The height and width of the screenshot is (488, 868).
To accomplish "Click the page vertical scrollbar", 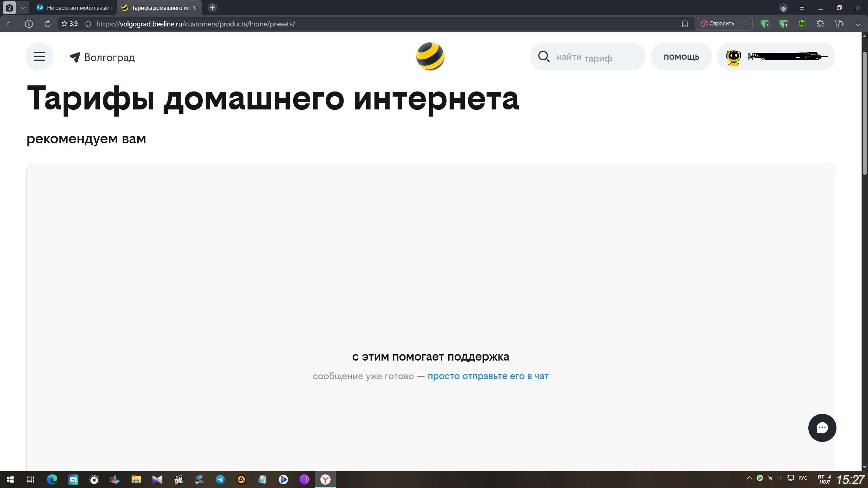I will [x=864, y=114].
